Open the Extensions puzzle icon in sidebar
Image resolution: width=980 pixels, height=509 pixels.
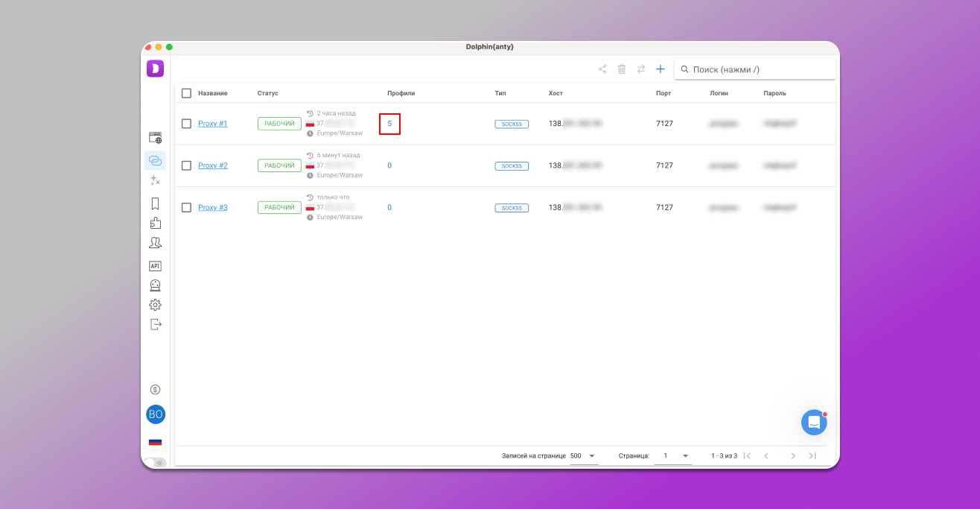coord(155,223)
